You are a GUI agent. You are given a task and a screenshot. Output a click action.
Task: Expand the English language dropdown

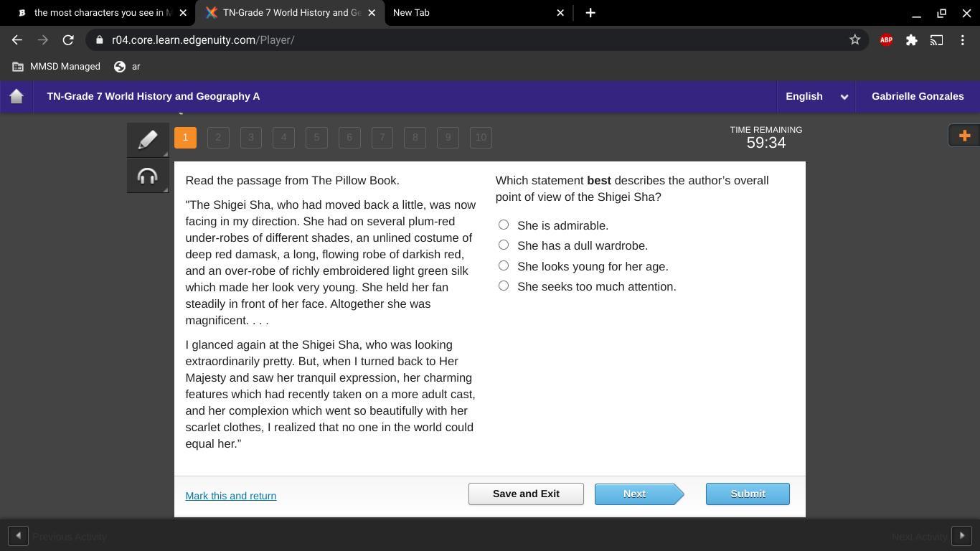click(816, 96)
